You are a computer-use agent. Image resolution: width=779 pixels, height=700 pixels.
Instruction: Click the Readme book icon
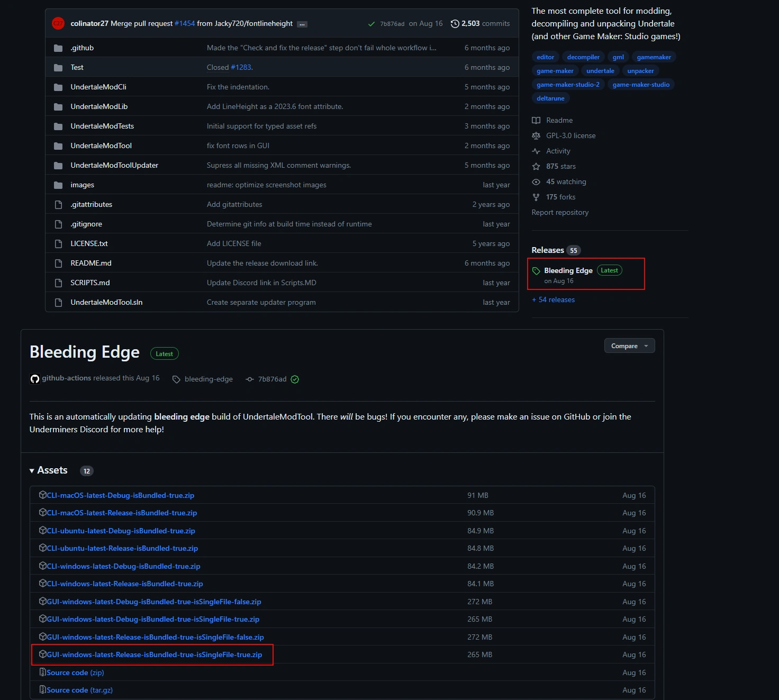(x=536, y=121)
